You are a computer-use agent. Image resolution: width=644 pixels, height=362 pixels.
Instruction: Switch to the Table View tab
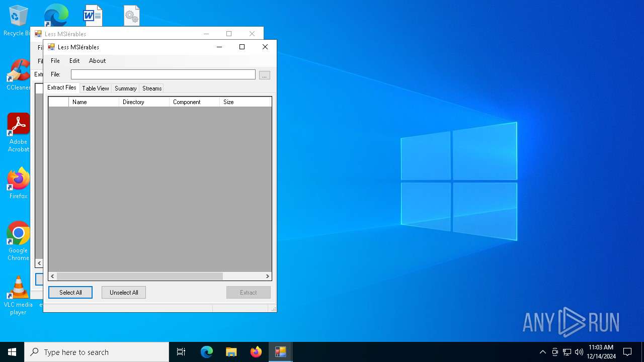96,88
